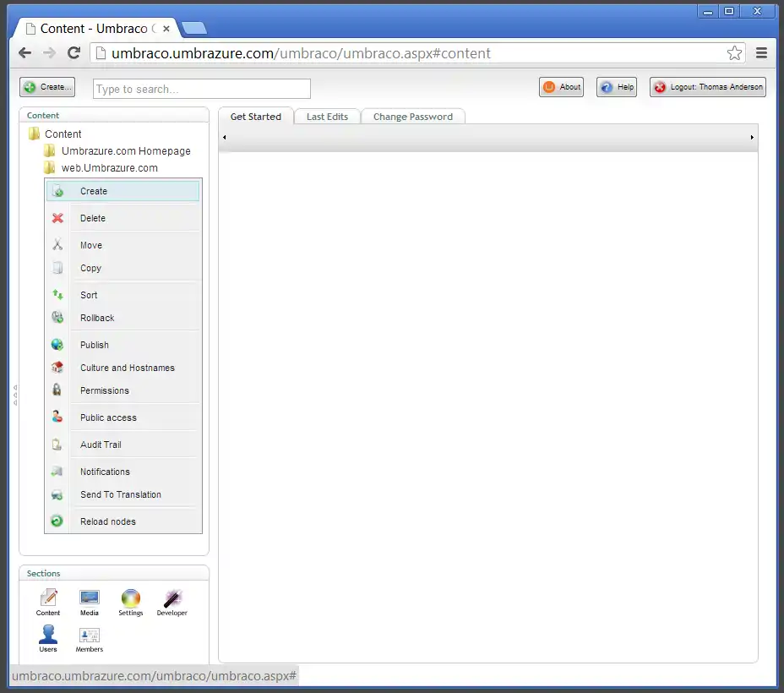Go back in browser history
The width and height of the screenshot is (784, 693).
click(x=24, y=53)
